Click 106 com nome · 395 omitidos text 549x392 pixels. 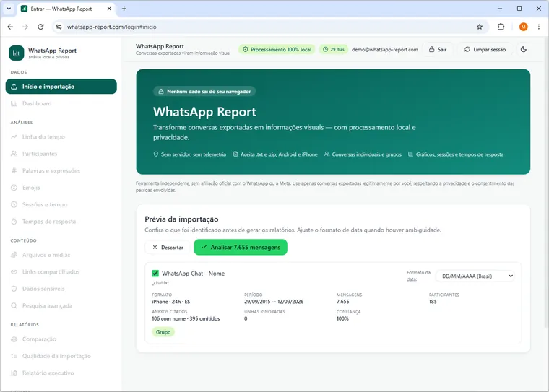tap(186, 318)
